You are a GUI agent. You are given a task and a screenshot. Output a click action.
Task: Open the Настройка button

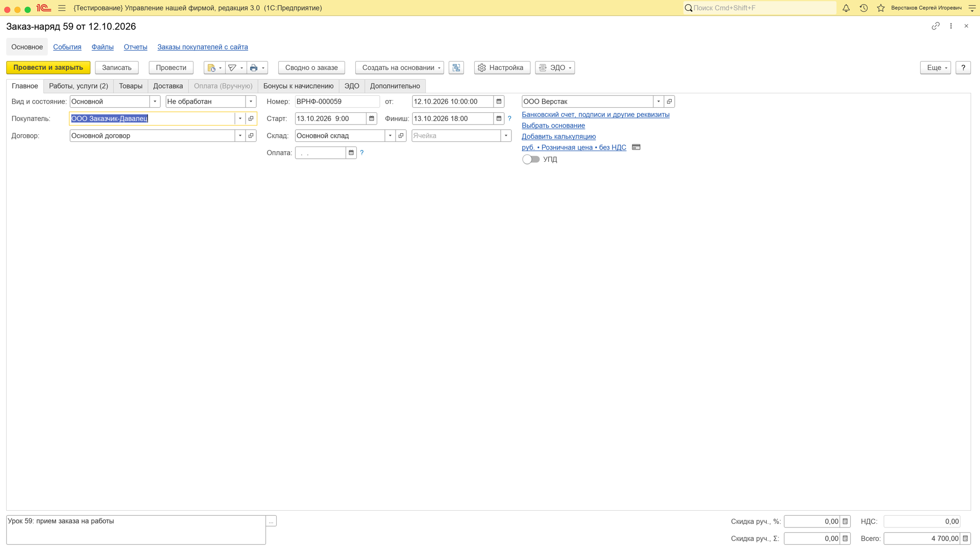click(502, 68)
